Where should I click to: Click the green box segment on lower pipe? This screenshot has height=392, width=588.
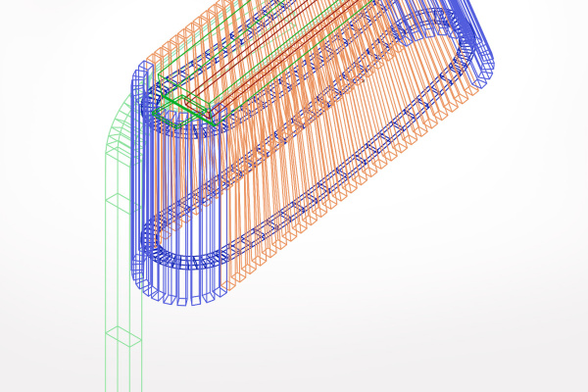point(123,336)
